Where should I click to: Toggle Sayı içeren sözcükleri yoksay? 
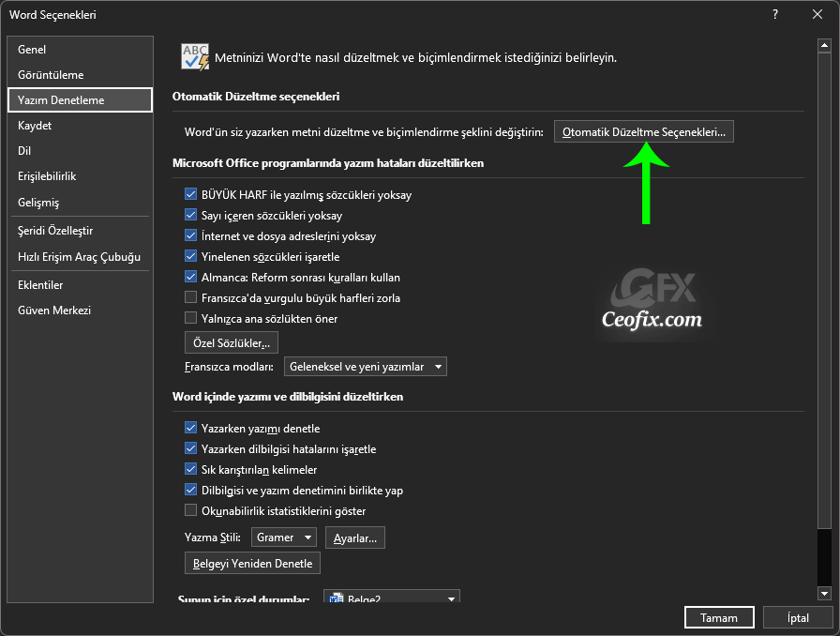pos(190,215)
